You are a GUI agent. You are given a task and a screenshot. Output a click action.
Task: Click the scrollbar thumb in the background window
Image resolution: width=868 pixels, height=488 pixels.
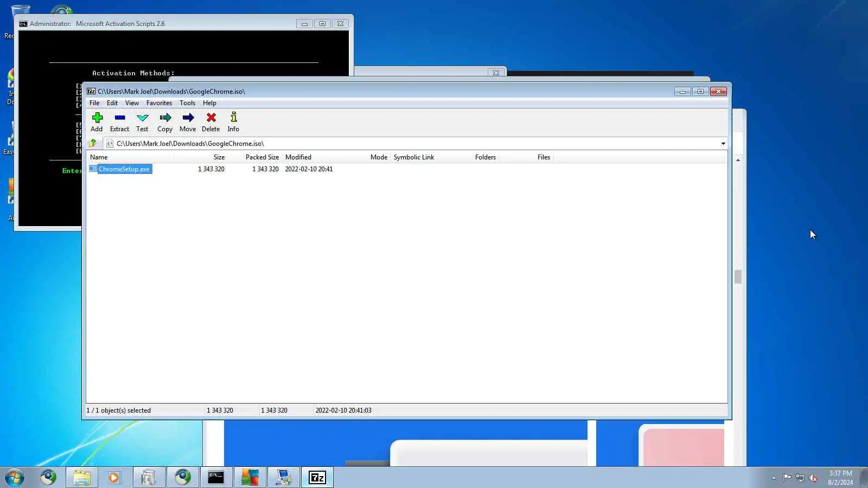point(738,277)
